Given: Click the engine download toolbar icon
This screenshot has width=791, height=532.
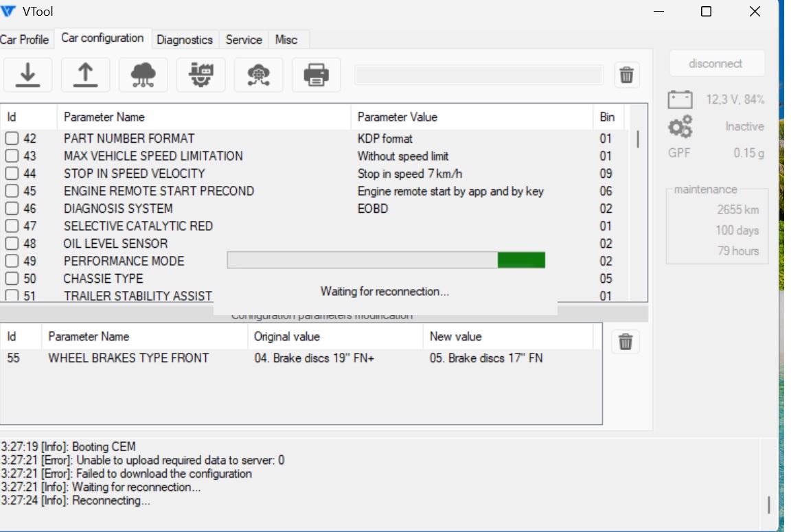Looking at the screenshot, I should pos(200,75).
